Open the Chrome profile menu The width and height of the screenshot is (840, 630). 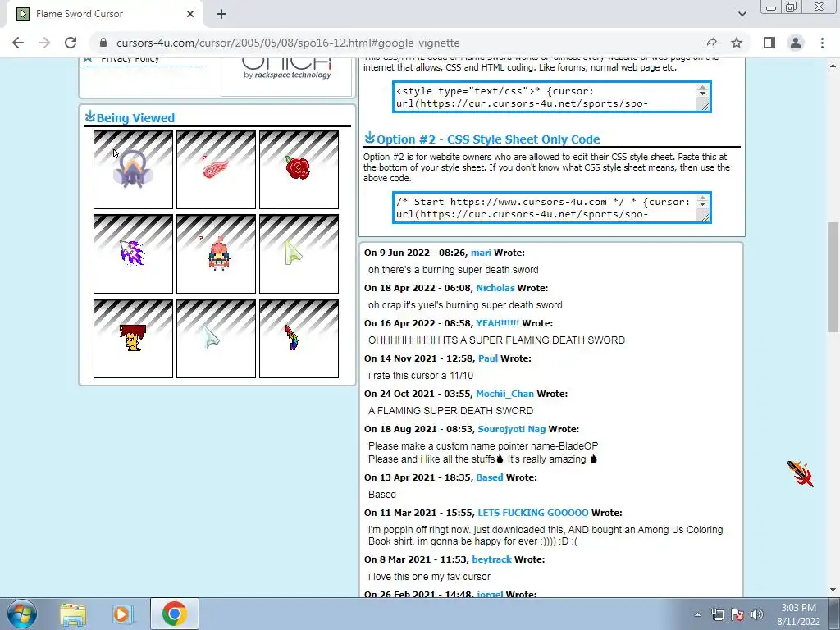[x=796, y=43]
